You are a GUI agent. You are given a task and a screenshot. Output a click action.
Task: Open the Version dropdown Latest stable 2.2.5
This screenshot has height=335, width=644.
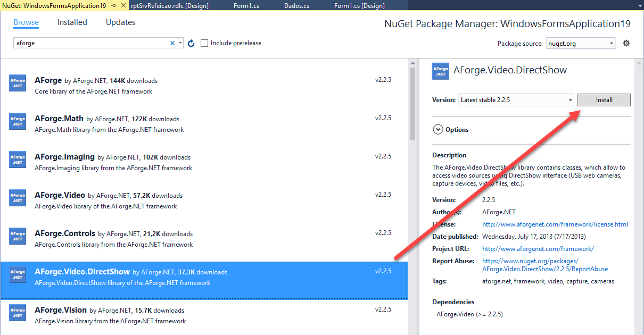[x=516, y=100]
